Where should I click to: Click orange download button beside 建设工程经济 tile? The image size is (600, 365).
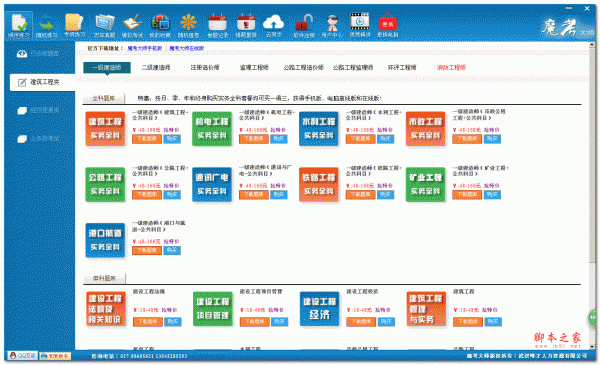(361, 322)
